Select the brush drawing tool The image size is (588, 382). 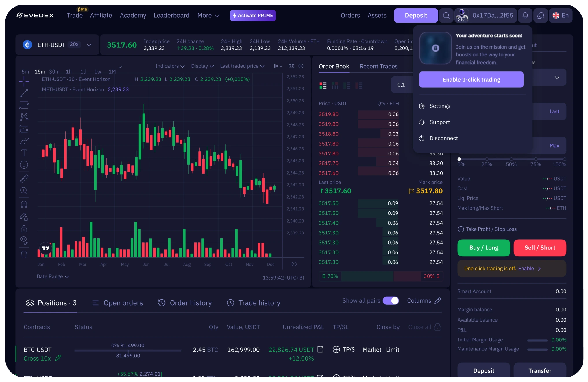(x=24, y=141)
